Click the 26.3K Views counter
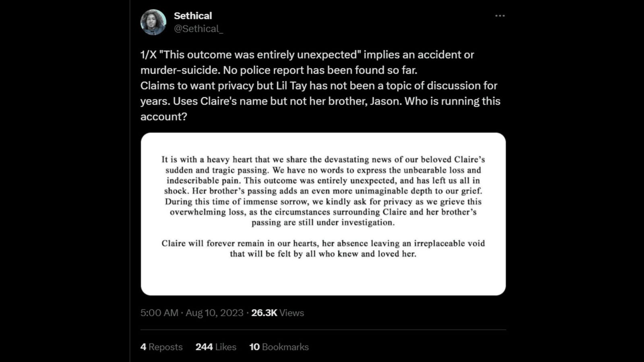The width and height of the screenshot is (644, 362). tap(277, 313)
